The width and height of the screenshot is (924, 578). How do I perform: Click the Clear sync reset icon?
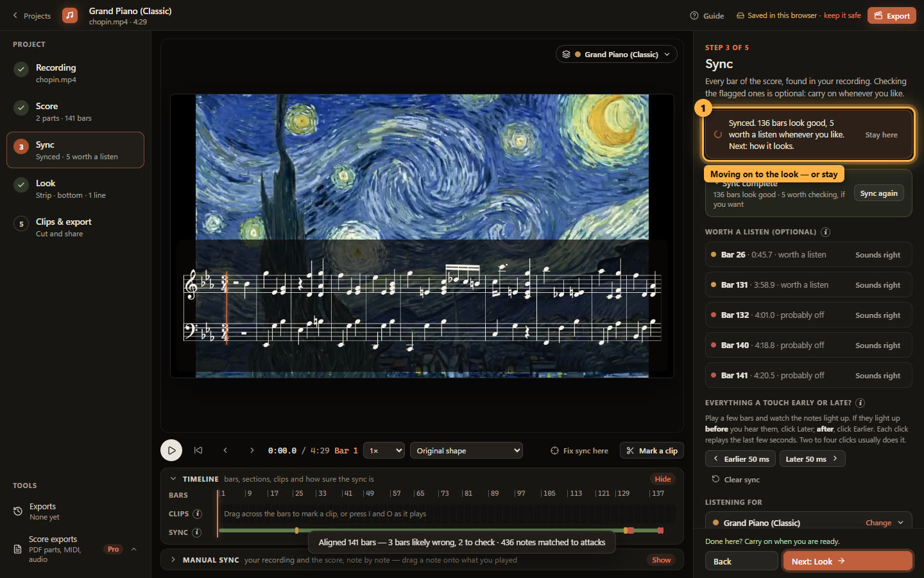[715, 479]
